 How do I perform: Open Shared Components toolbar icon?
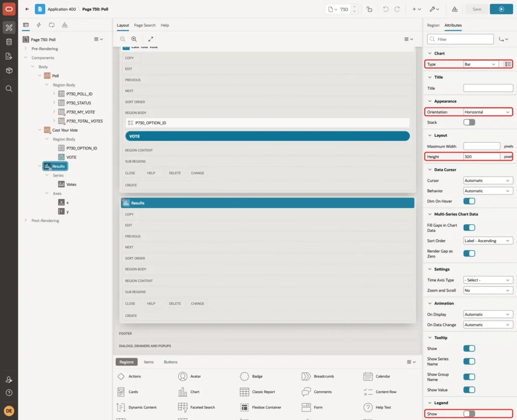(x=455, y=9)
